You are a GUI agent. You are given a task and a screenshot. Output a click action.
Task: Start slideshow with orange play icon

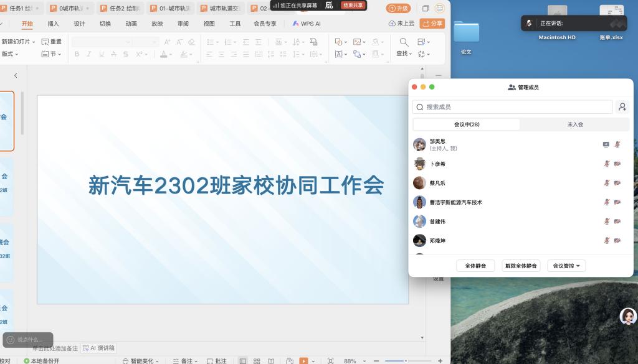click(x=303, y=360)
